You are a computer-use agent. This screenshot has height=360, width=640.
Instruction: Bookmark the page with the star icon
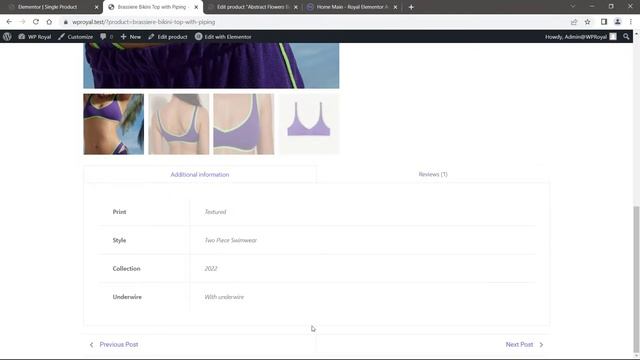pos(587,22)
